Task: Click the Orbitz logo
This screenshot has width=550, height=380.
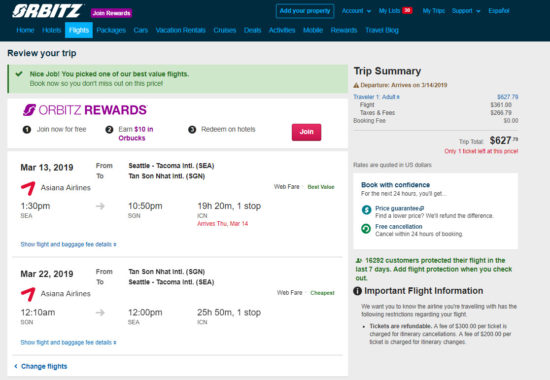Action: click(x=47, y=11)
